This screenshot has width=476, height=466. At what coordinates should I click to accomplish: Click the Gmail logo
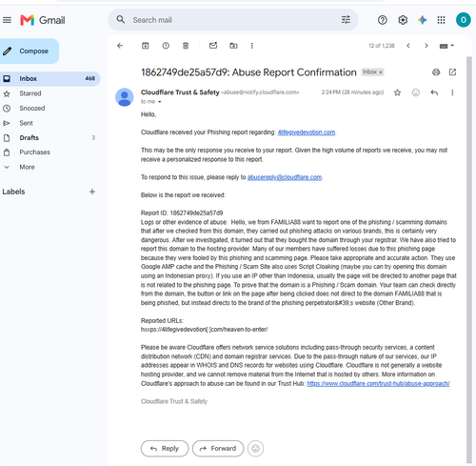click(43, 20)
